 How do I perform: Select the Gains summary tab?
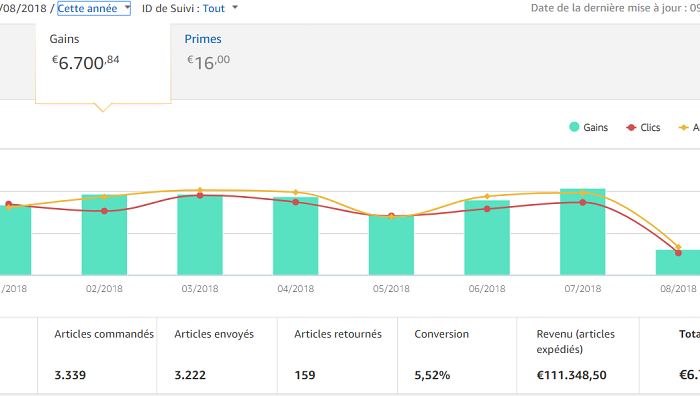[x=103, y=63]
